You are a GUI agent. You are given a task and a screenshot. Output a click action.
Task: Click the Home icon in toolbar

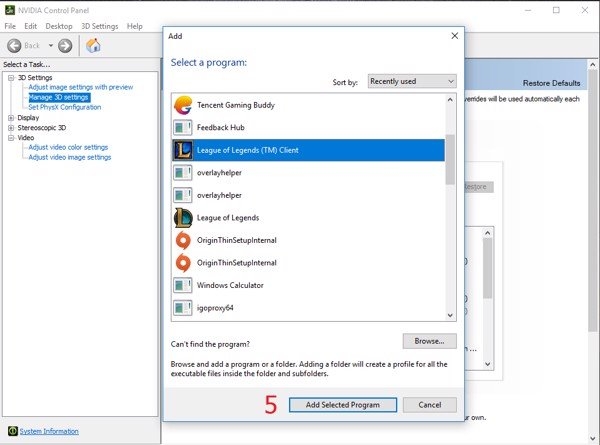pyautogui.click(x=93, y=46)
